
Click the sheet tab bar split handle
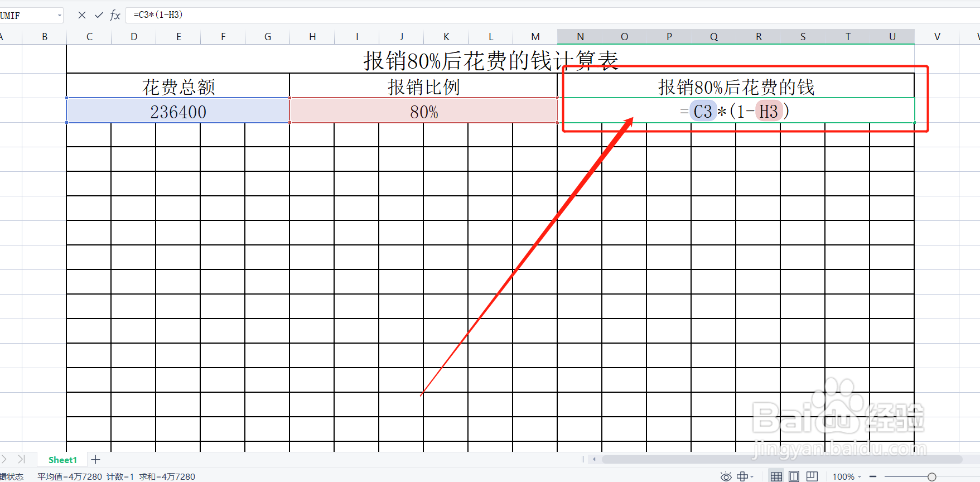(x=583, y=459)
